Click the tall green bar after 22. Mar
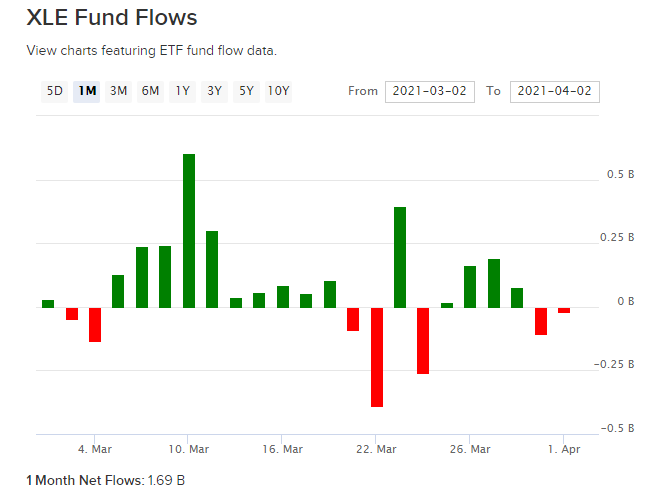The height and width of the screenshot is (495, 664). click(400, 257)
